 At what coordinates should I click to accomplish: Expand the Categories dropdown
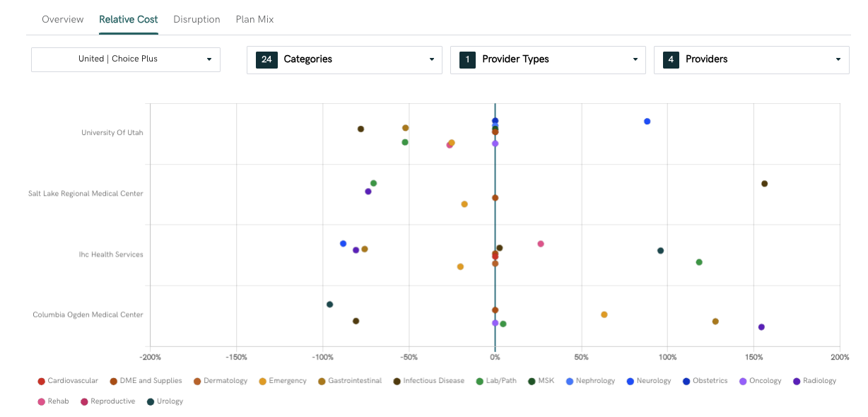[344, 60]
